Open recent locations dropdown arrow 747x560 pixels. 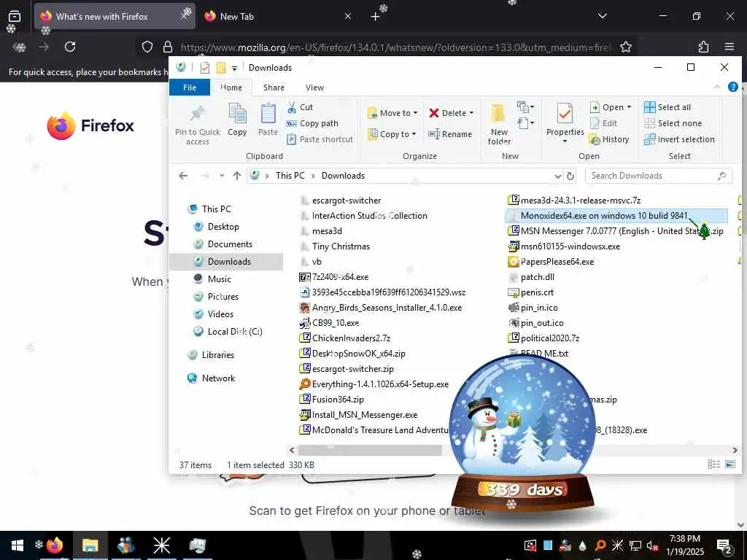coord(222,176)
